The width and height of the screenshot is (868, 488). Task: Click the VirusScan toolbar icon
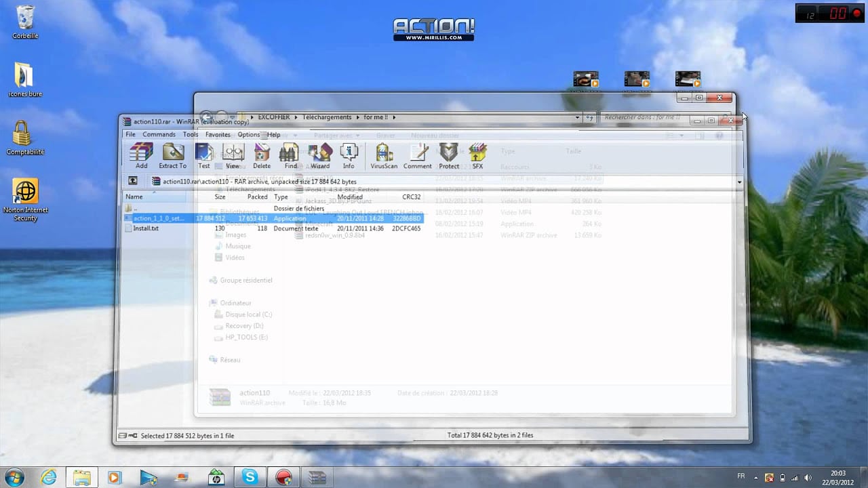tap(384, 156)
